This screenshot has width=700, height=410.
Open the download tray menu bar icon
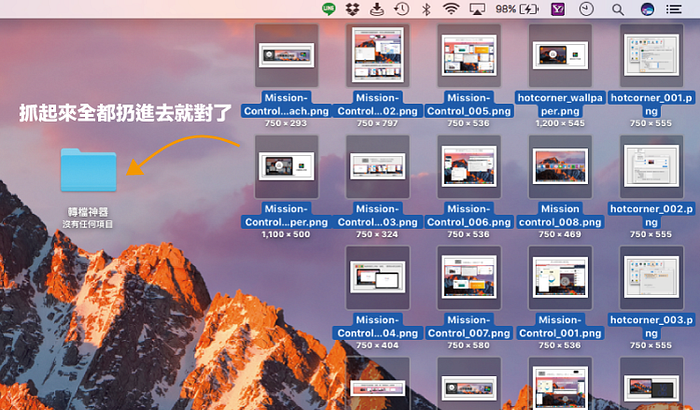(377, 9)
